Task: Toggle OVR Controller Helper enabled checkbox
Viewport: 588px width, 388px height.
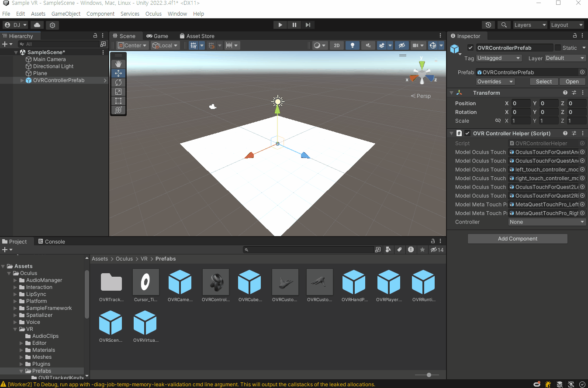Action: coord(467,133)
